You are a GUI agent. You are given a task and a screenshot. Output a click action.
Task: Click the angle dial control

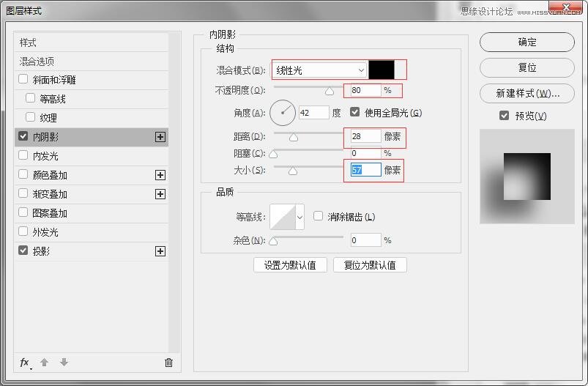pyautogui.click(x=283, y=113)
